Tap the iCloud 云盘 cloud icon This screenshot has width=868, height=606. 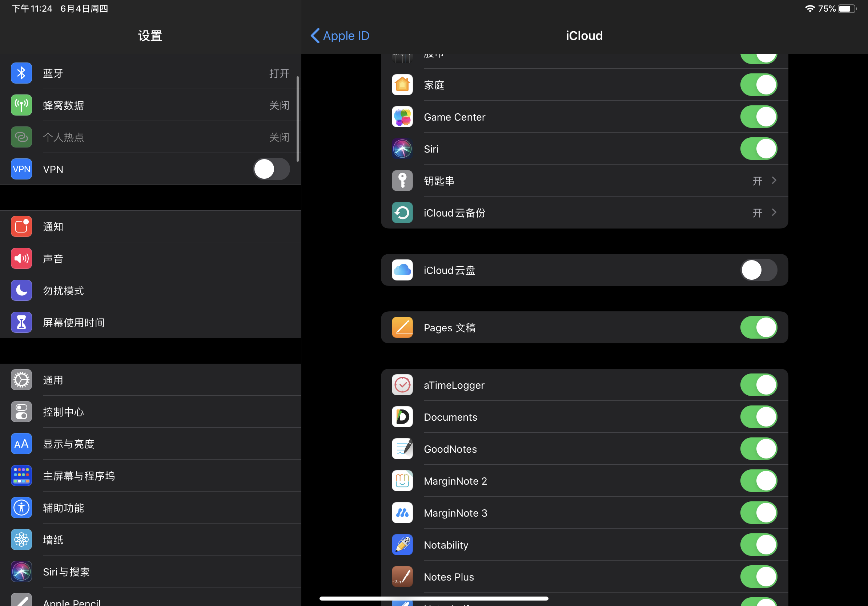pyautogui.click(x=402, y=270)
